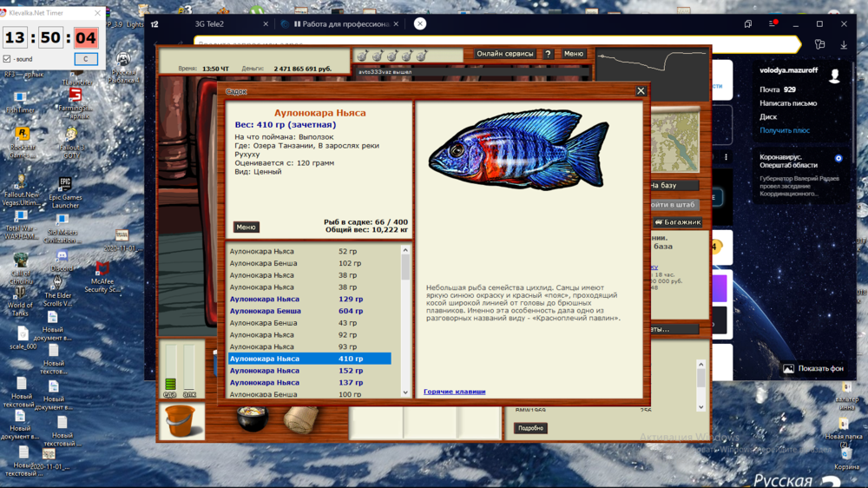This screenshot has height=488, width=868.
Task: Open the Онлайн сервисы menu
Action: click(505, 54)
